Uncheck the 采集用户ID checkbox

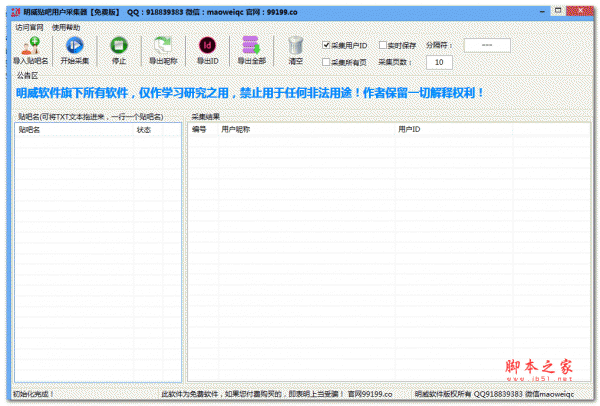pos(327,45)
